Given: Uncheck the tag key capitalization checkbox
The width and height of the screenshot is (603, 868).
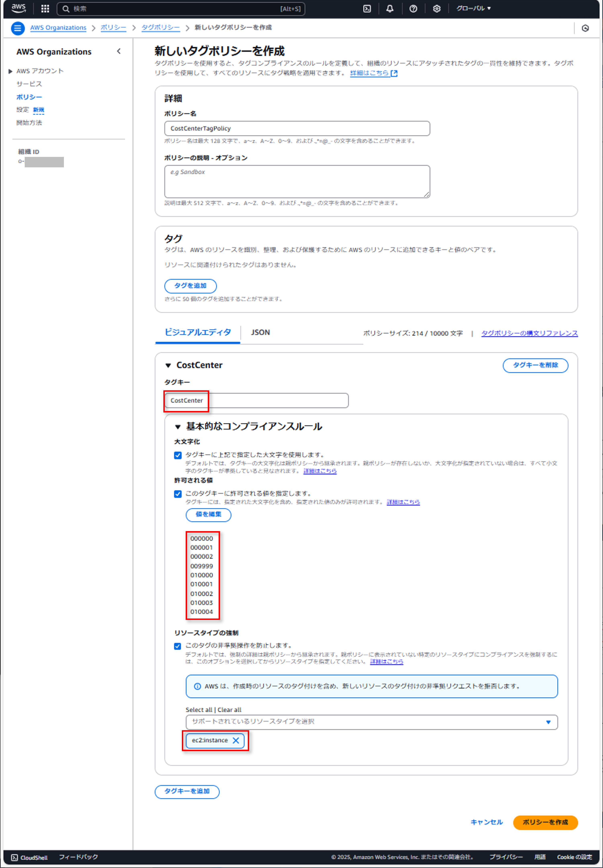Looking at the screenshot, I should [178, 455].
